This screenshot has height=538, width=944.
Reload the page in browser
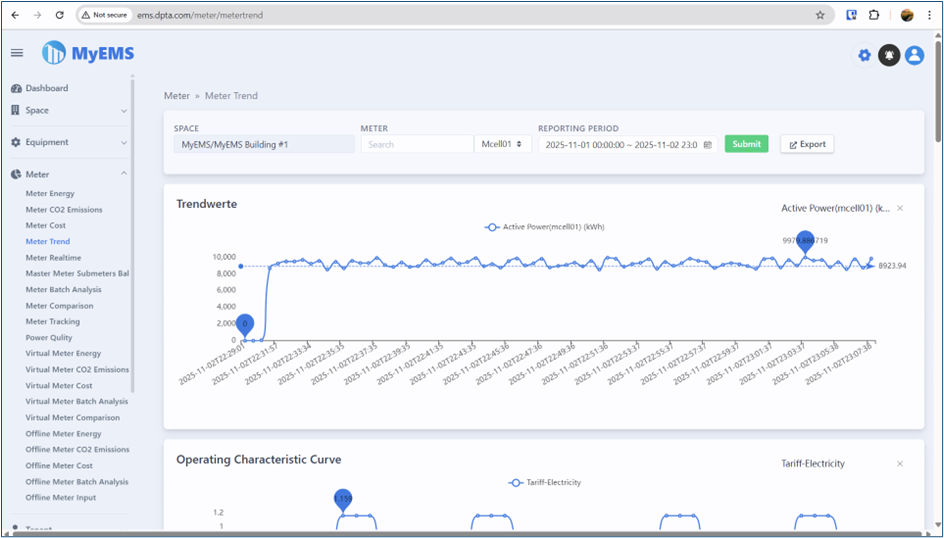click(x=59, y=15)
